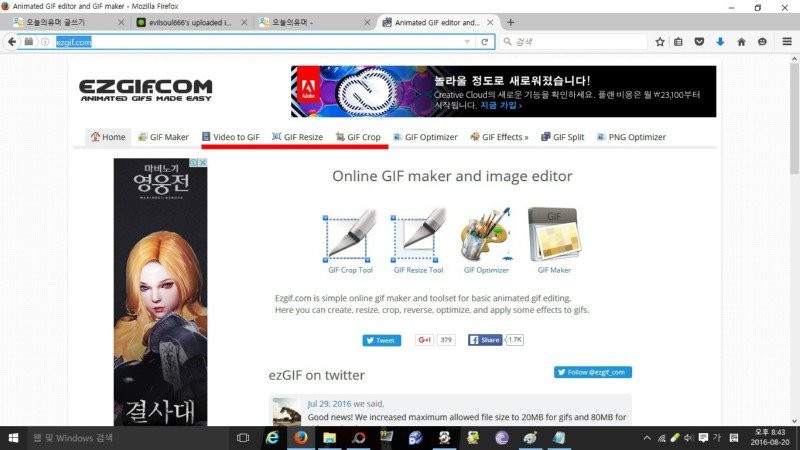
Task: Open the GIF Optimizer menu item
Action: (x=426, y=137)
